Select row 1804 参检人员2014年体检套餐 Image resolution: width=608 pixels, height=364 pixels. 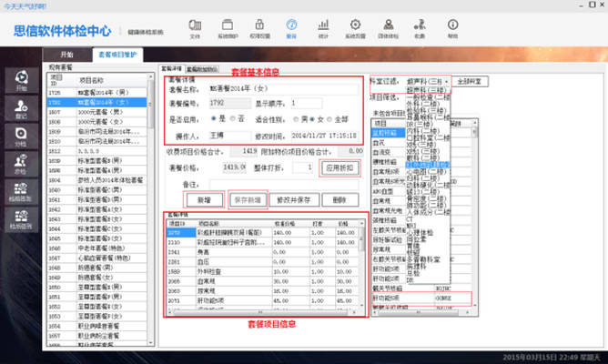click(97, 180)
